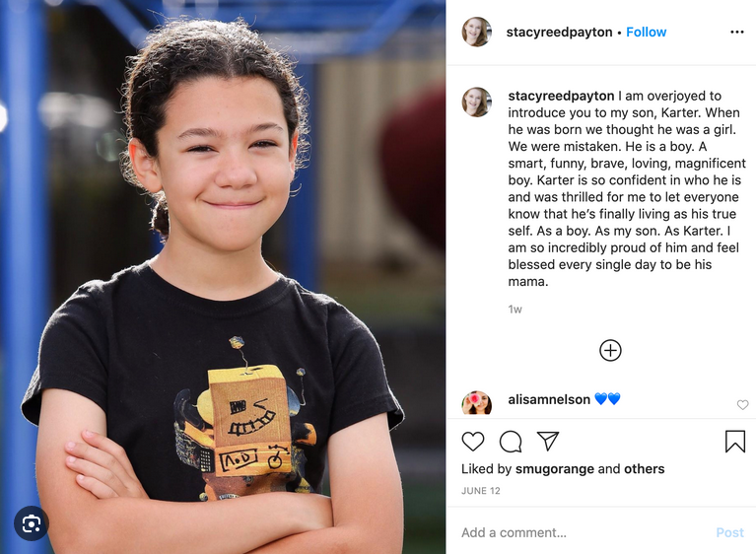
Task: View the 'others' list of likers
Action: click(x=645, y=469)
